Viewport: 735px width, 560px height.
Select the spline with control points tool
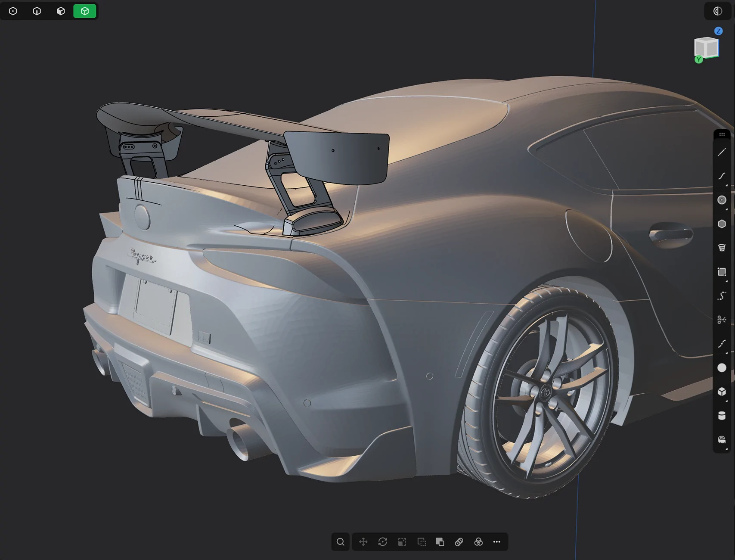coord(722,296)
